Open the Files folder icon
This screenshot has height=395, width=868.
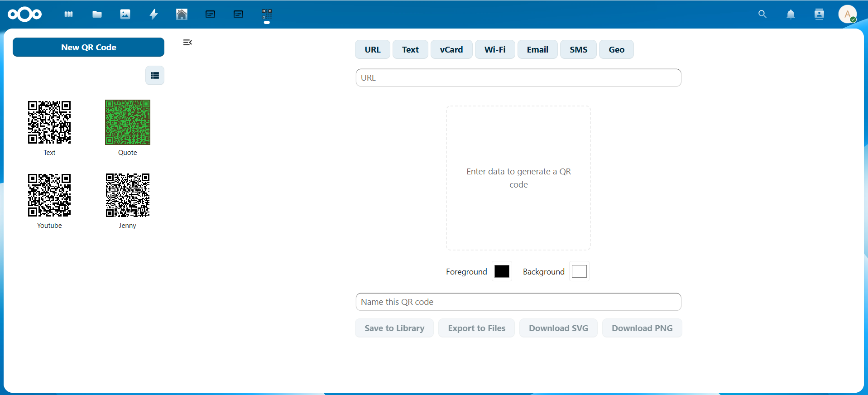[x=97, y=14]
